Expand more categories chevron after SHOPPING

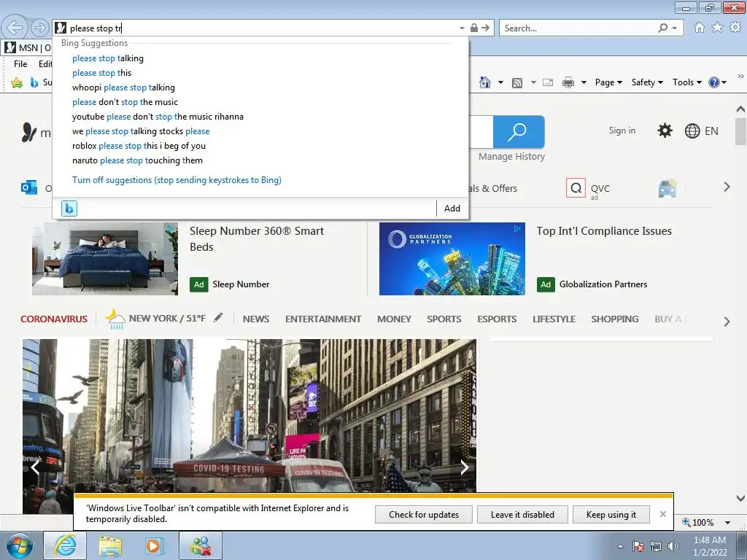coord(727,322)
